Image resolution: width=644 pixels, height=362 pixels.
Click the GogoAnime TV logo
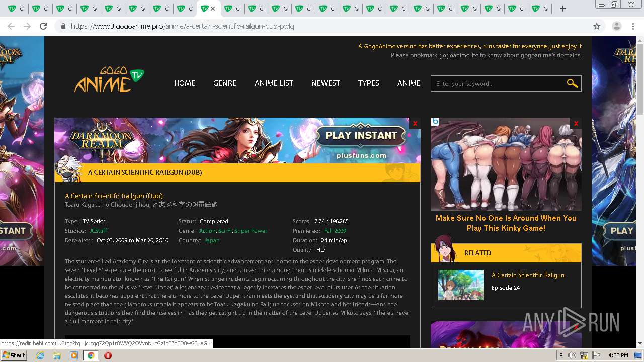(110, 80)
